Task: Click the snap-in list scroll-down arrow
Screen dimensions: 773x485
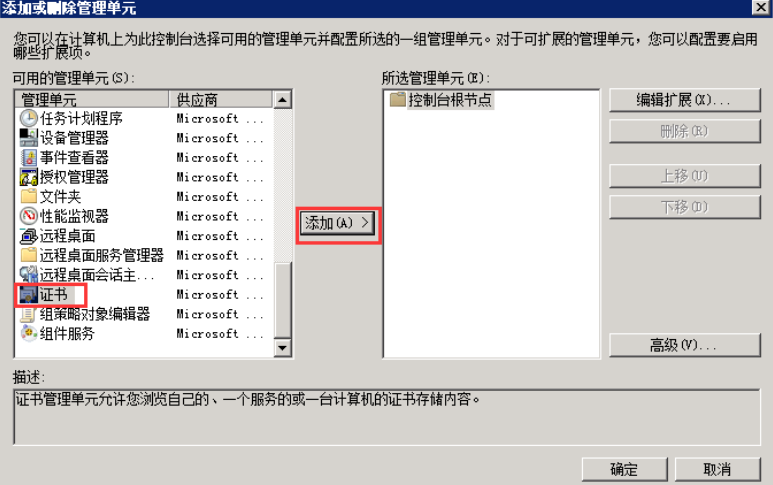Action: (x=282, y=348)
